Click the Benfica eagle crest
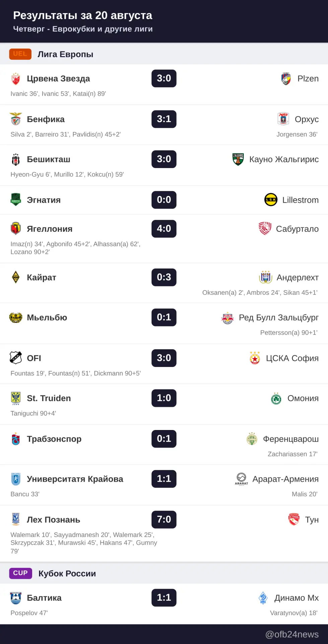 tap(16, 119)
